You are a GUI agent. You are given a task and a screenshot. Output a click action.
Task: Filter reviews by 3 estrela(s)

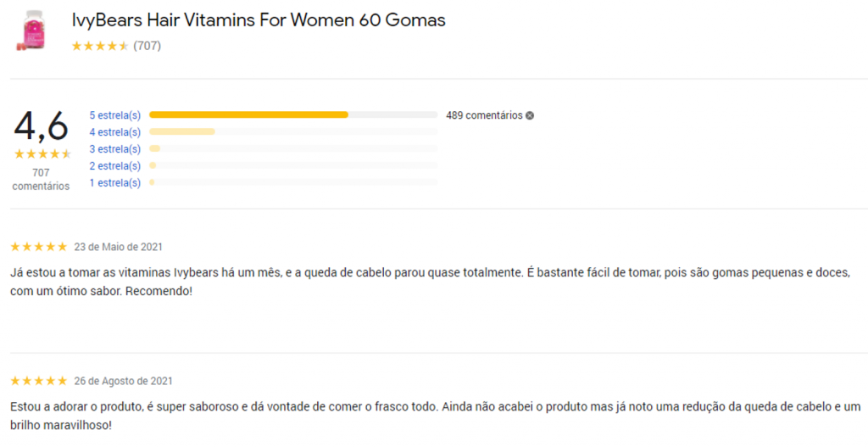tap(115, 149)
